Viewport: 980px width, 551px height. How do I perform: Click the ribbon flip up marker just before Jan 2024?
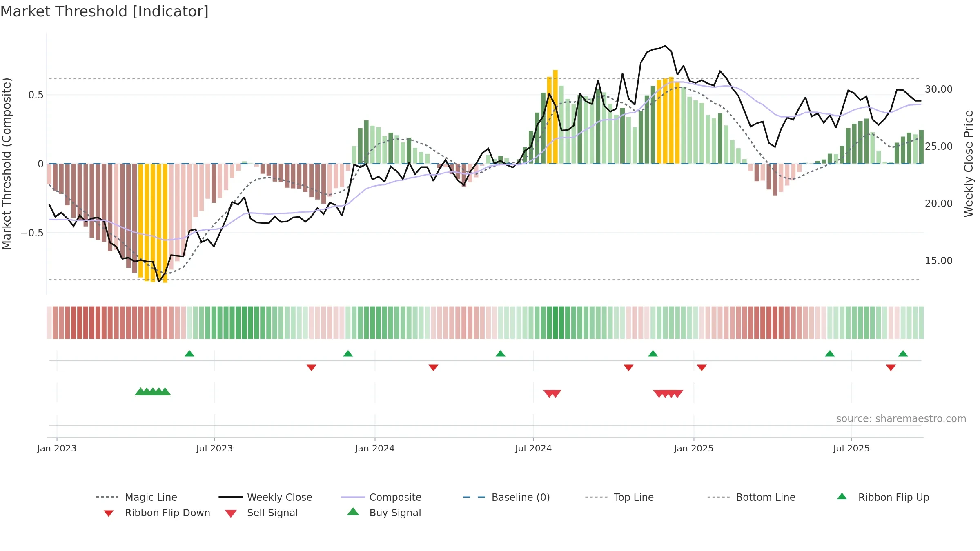pyautogui.click(x=348, y=353)
